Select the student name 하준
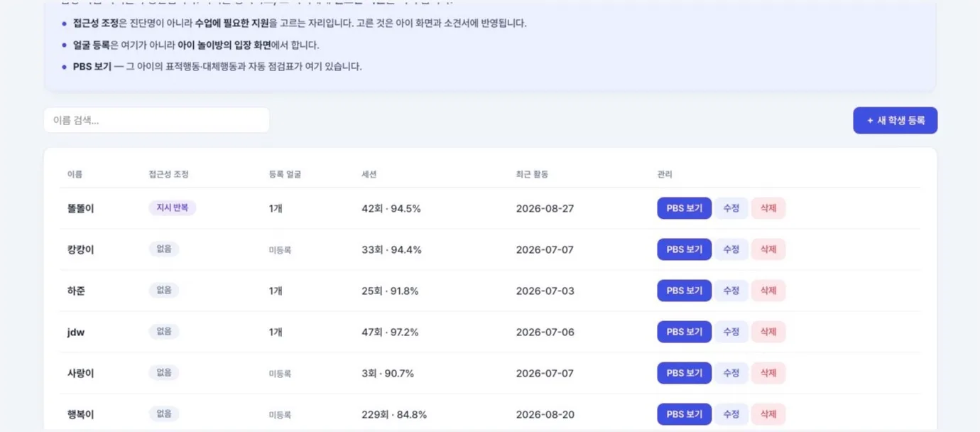Screen dimensions: 980x432 tap(76, 291)
